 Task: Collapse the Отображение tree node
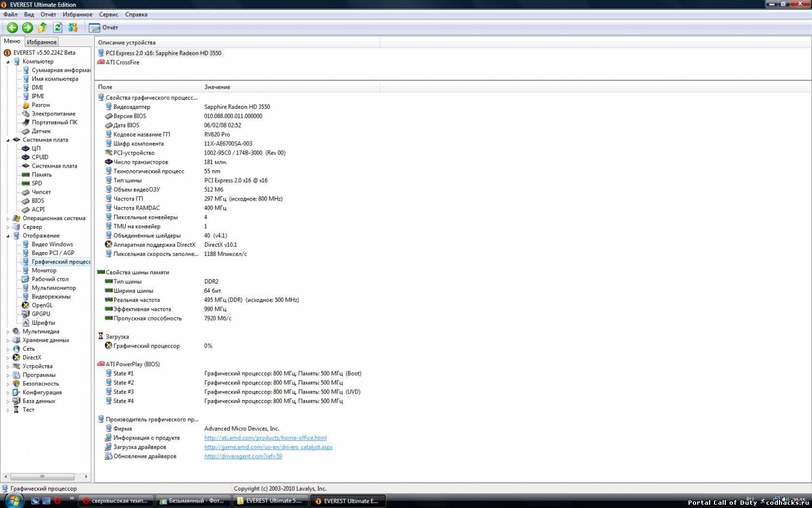pyautogui.click(x=8, y=236)
